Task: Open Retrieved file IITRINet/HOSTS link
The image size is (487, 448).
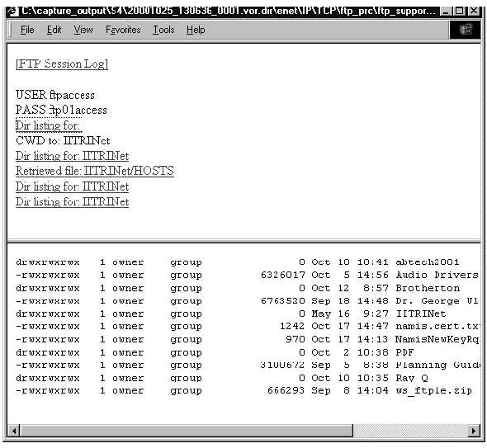Action: point(95,171)
